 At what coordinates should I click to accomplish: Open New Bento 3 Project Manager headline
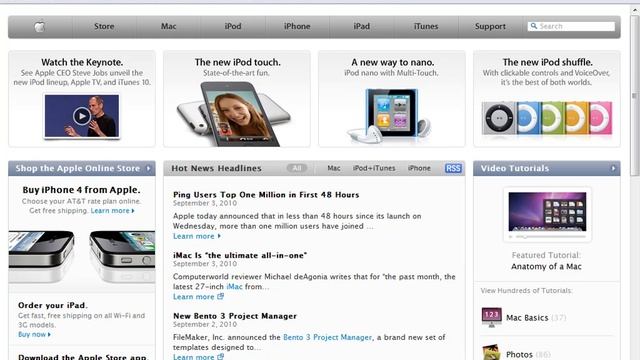[235, 316]
